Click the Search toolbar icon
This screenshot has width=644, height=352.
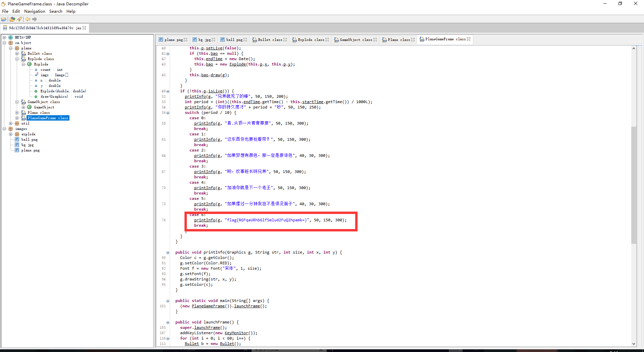click(19, 19)
